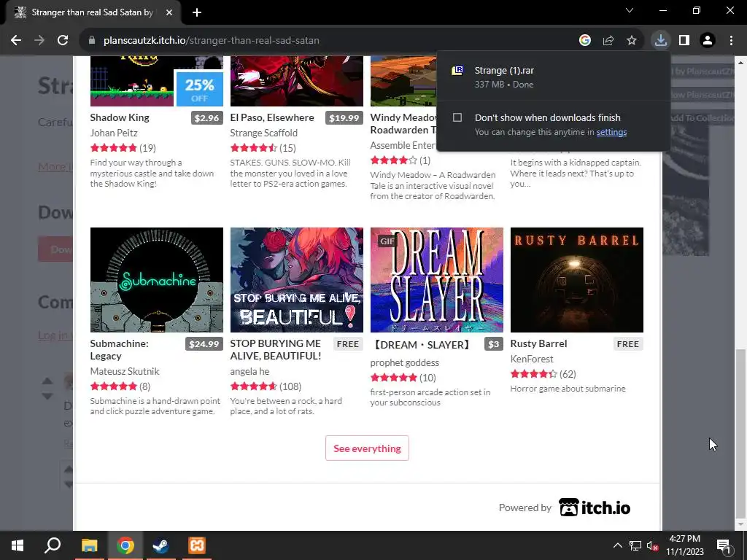Open the Chrome profile avatar
The width and height of the screenshot is (747, 560).
(708, 41)
